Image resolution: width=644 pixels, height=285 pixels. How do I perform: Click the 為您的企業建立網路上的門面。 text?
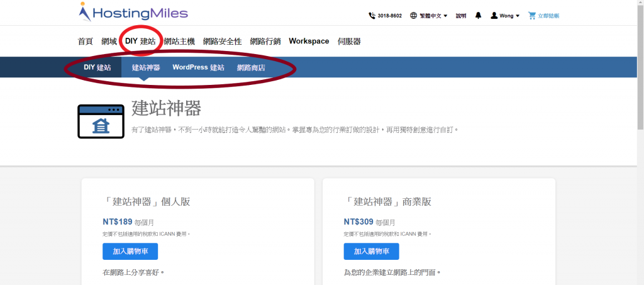392,272
